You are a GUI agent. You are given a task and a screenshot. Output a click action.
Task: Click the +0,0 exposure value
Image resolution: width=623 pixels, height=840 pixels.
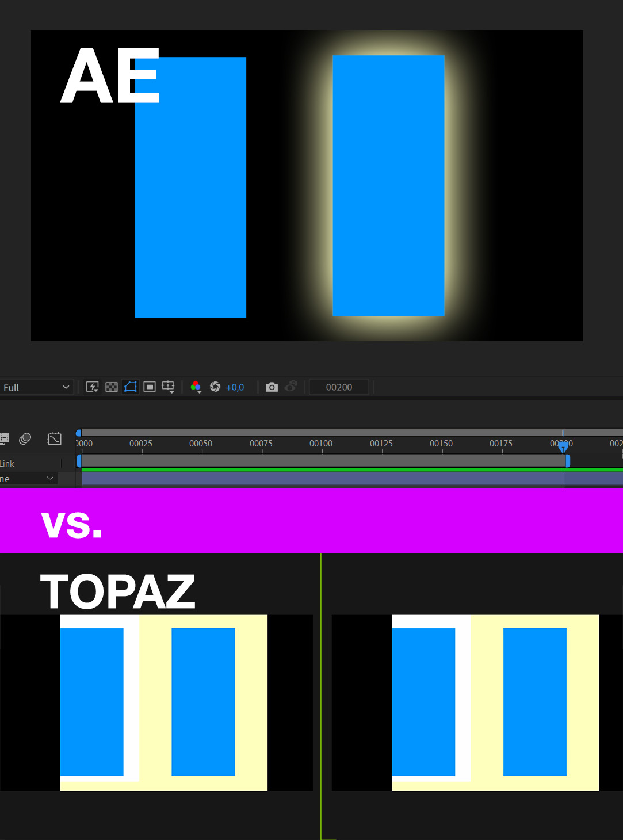[x=235, y=387]
